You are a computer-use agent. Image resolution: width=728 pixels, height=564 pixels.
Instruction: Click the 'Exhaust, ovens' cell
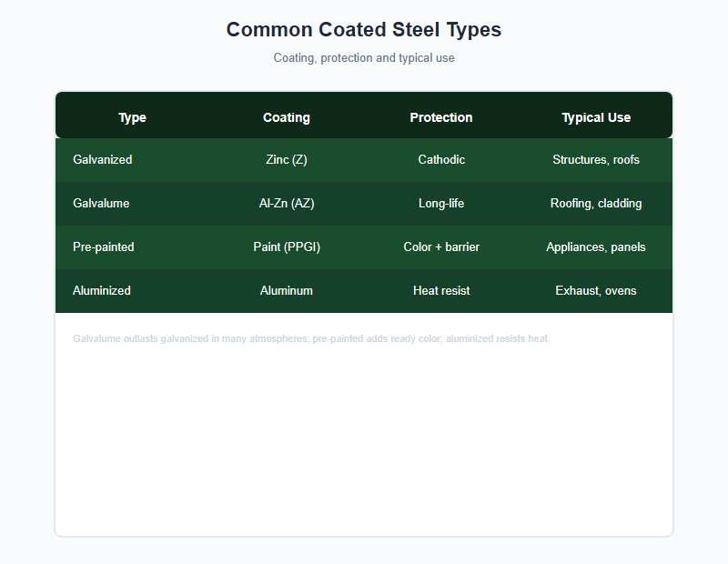pyautogui.click(x=596, y=290)
